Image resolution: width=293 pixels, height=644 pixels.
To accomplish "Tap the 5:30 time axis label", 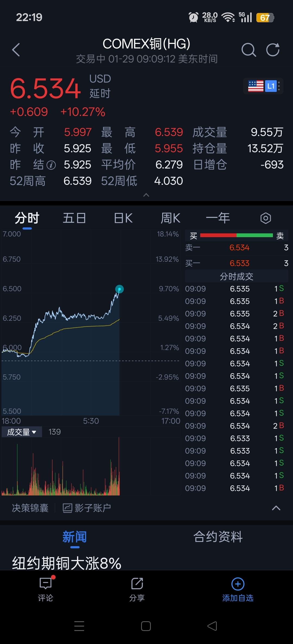I will click(x=91, y=421).
